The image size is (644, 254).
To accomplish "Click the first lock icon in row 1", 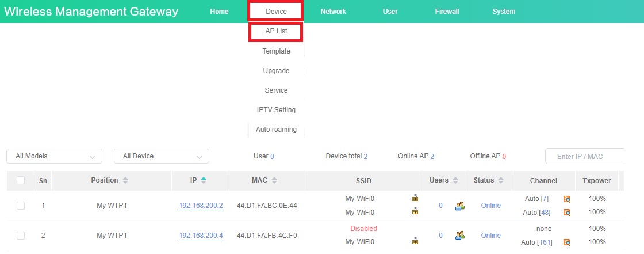I will point(415,198).
